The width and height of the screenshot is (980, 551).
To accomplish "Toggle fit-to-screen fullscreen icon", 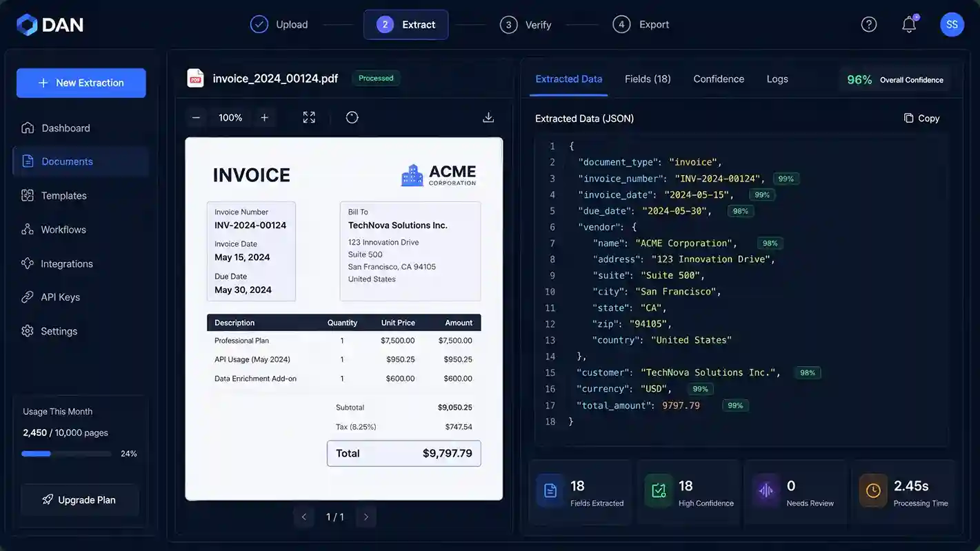I will coord(309,118).
